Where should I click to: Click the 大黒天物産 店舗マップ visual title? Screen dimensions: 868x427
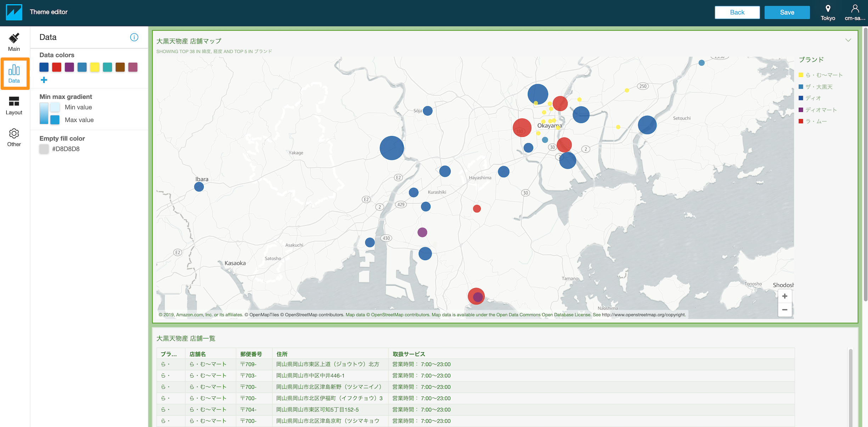[x=189, y=41]
